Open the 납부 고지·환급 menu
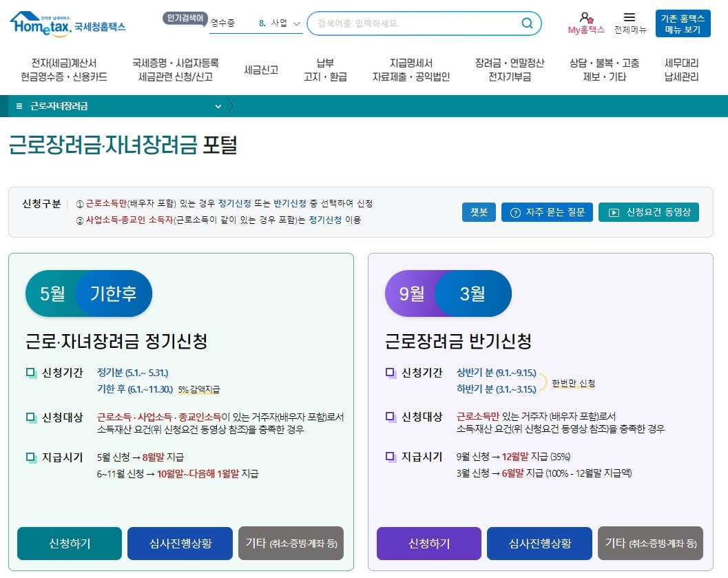This screenshot has height=578, width=728. coord(326,70)
